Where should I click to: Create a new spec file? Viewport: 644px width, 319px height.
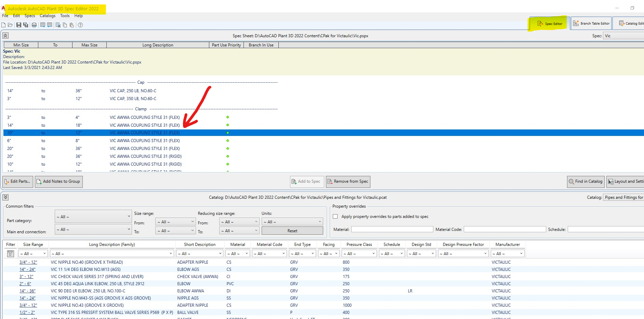[x=3, y=25]
